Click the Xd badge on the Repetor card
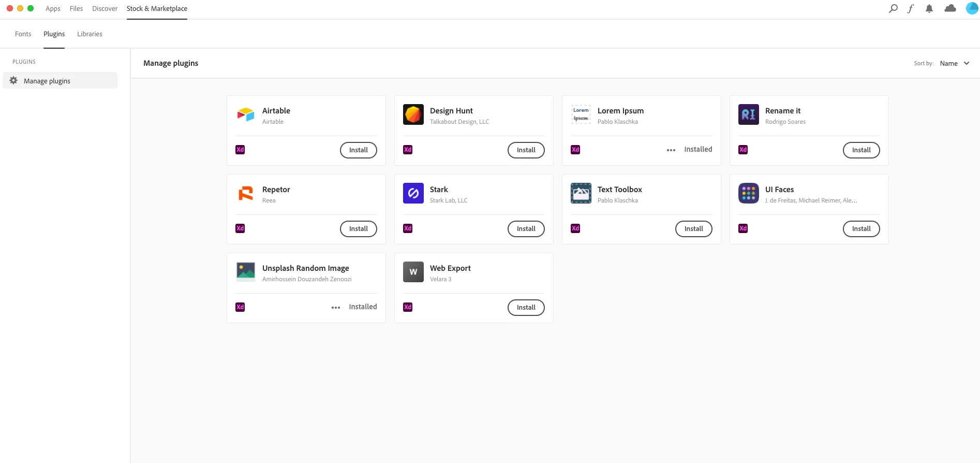 point(240,228)
